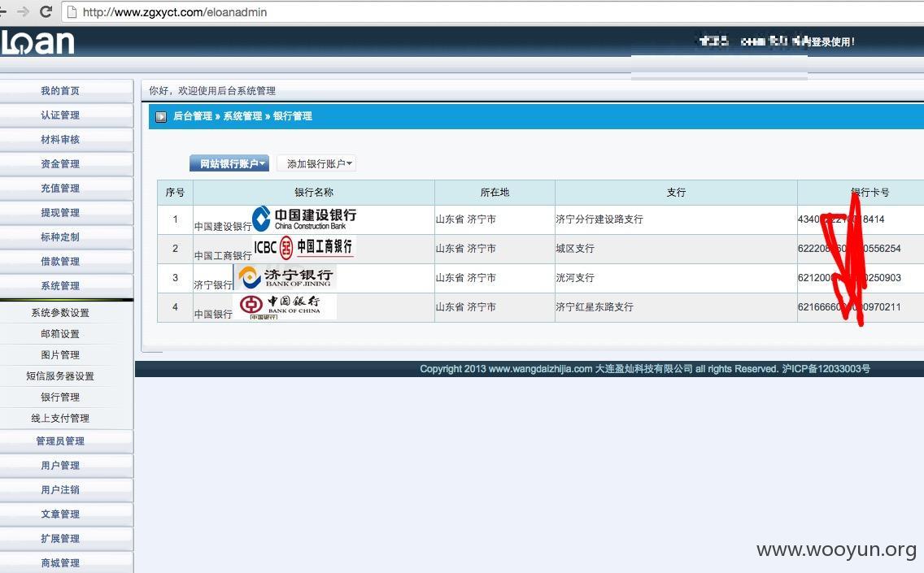Click the 序号 column header
The width and height of the screenshot is (924, 573).
[175, 193]
